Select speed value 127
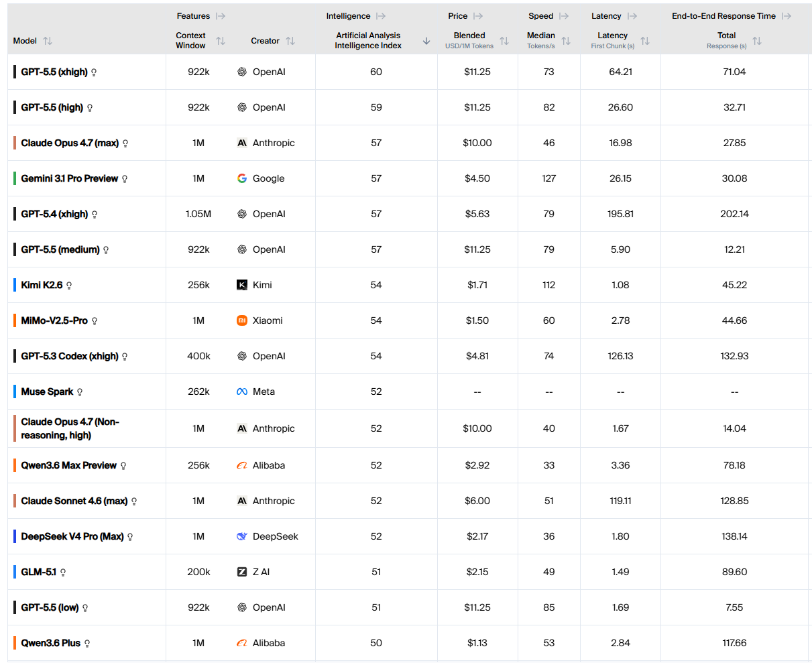 coord(549,178)
